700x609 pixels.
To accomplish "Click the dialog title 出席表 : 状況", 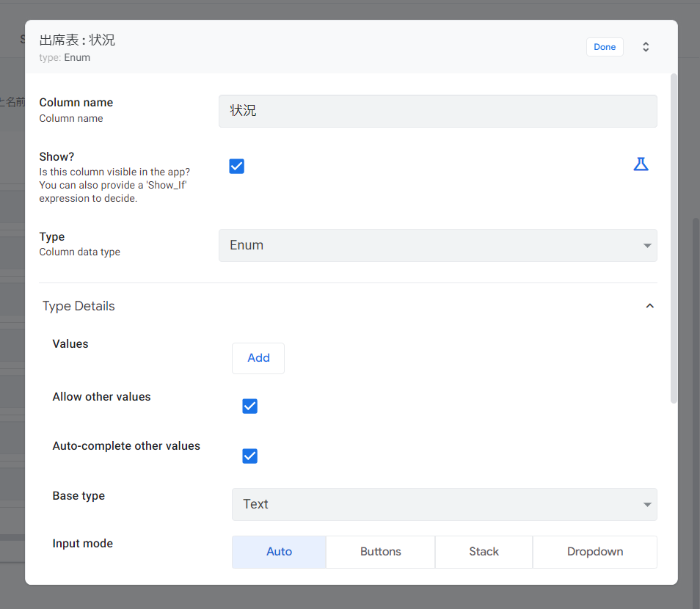I will coord(77,40).
